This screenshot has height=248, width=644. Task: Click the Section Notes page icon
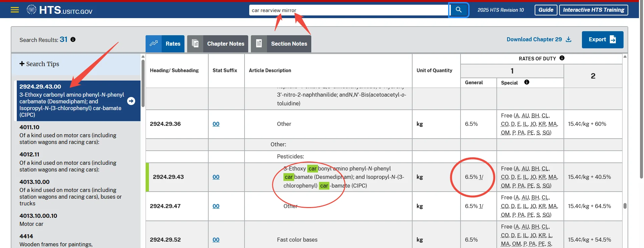259,44
